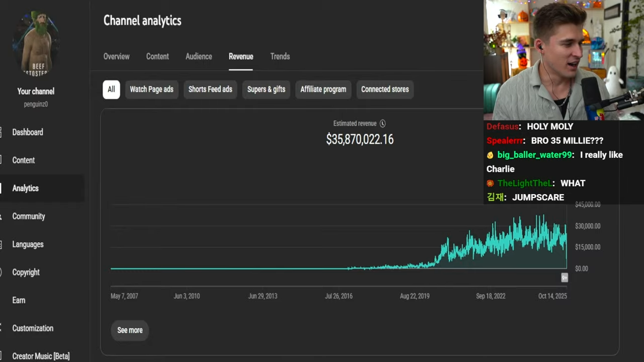This screenshot has width=644, height=362.
Task: Select the Affiliate program filter chip
Action: tap(323, 89)
